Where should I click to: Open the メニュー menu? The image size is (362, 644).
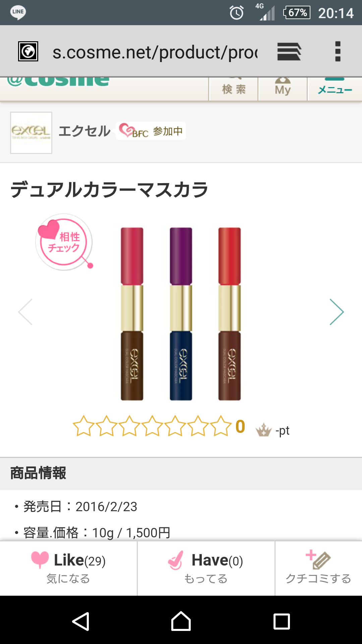click(335, 89)
